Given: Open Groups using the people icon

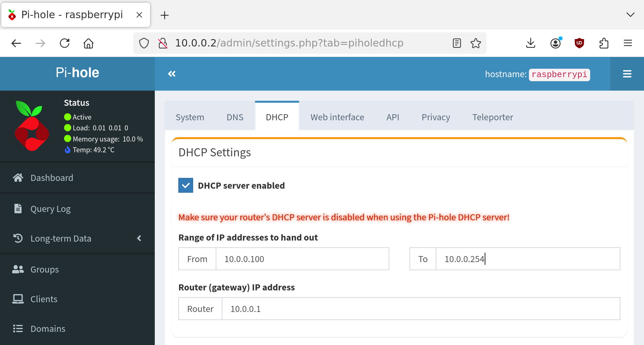Looking at the screenshot, I should [18, 269].
